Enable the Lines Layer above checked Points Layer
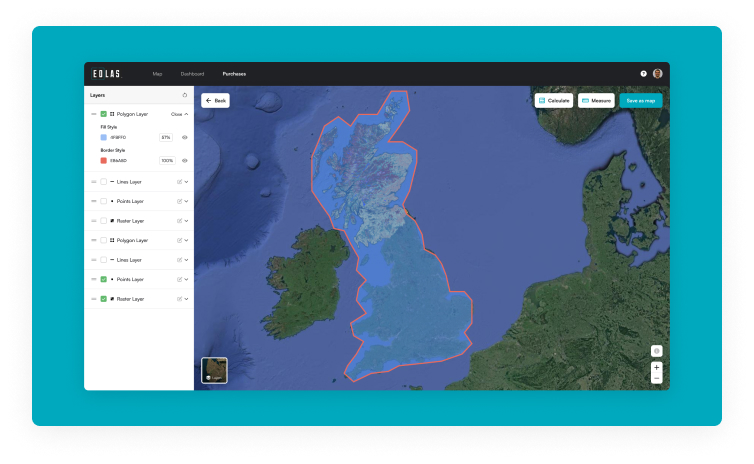Screen dimensions: 754x464 (103, 260)
